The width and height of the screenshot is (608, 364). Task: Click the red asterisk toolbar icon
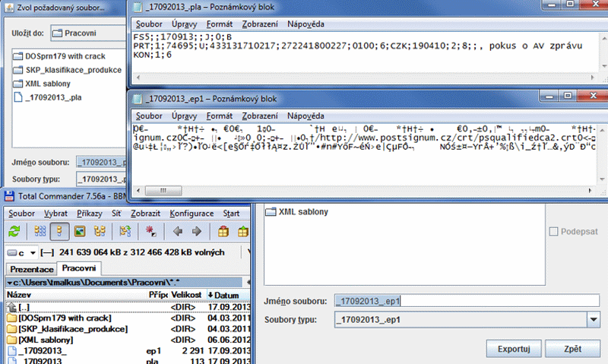[x=150, y=232]
